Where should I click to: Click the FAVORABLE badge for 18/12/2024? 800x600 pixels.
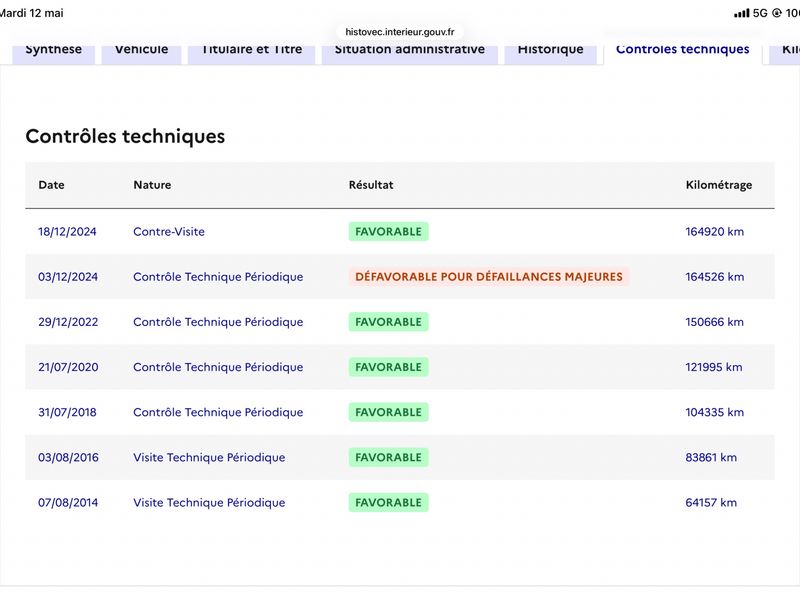(x=388, y=232)
